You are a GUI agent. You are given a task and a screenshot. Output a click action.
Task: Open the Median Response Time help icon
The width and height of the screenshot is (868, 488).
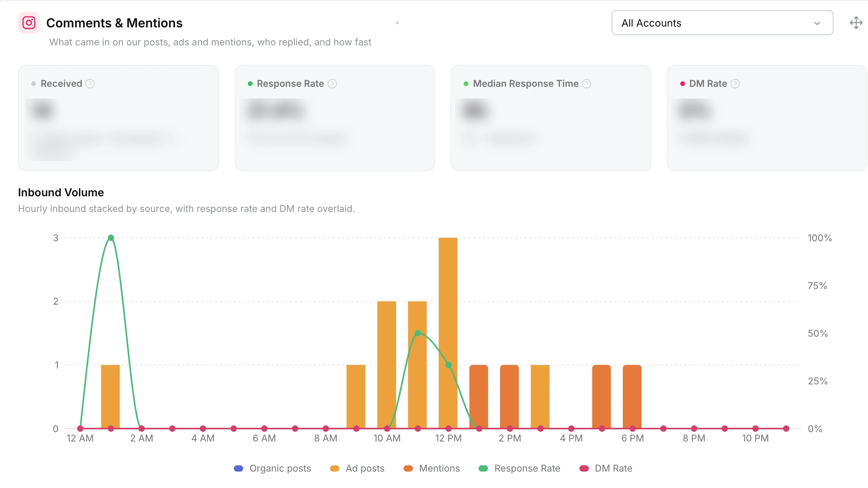pyautogui.click(x=586, y=84)
